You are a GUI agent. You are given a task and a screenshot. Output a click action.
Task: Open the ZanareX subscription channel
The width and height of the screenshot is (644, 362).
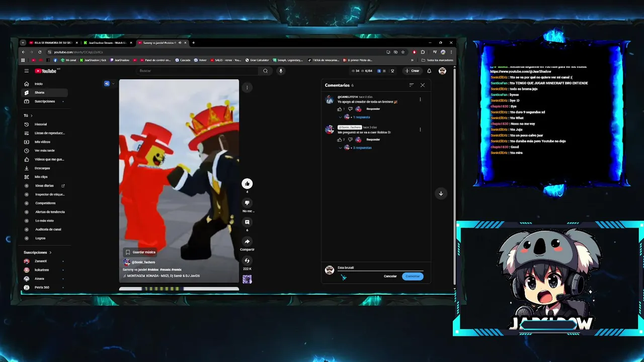[44, 261]
